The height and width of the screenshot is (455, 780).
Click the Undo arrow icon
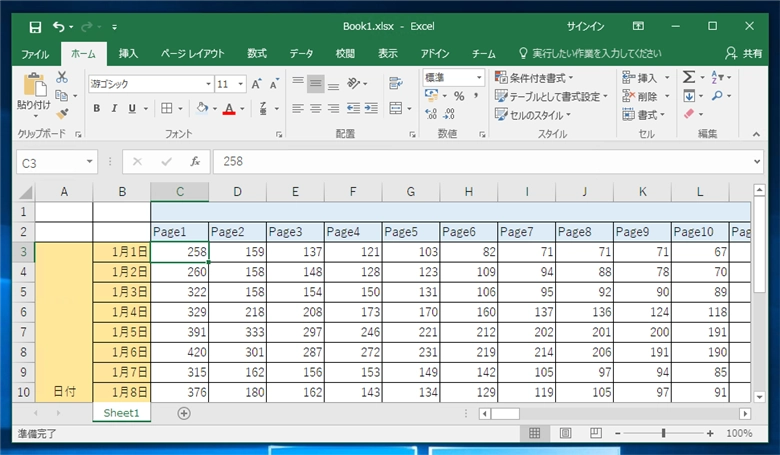59,27
